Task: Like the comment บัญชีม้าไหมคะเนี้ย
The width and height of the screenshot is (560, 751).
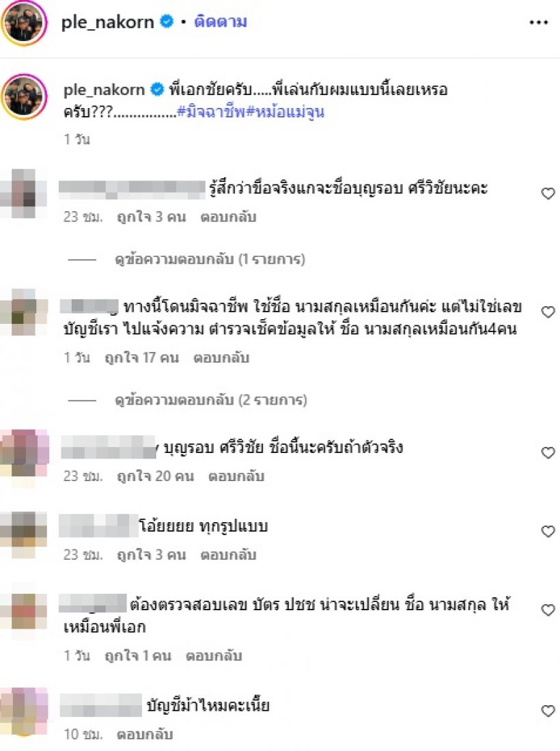Action: (548, 711)
